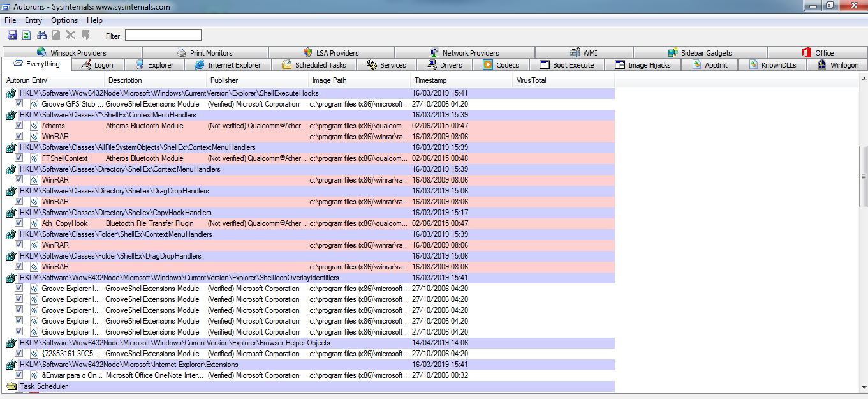Uncheck the Atheros entry checkbox
Screen dimensions: 868x399
click(19, 126)
